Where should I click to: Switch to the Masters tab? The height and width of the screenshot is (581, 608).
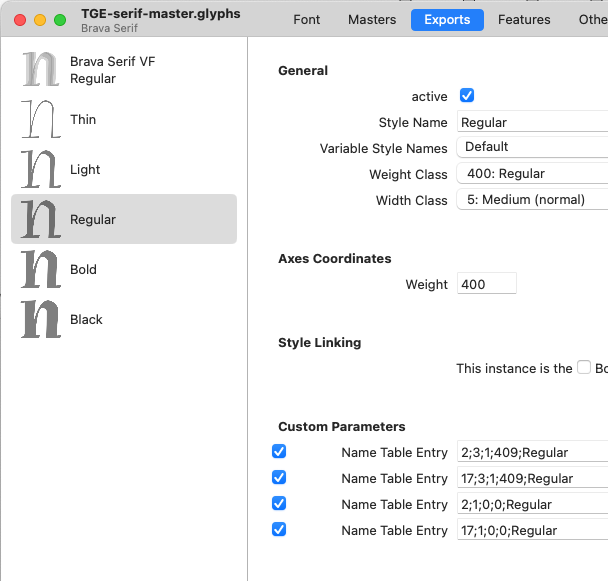click(x=372, y=20)
